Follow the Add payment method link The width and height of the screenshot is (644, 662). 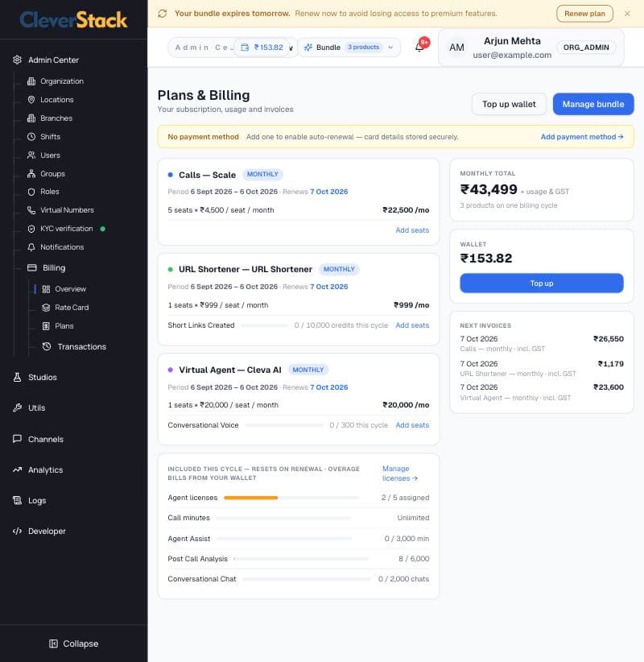tap(581, 137)
